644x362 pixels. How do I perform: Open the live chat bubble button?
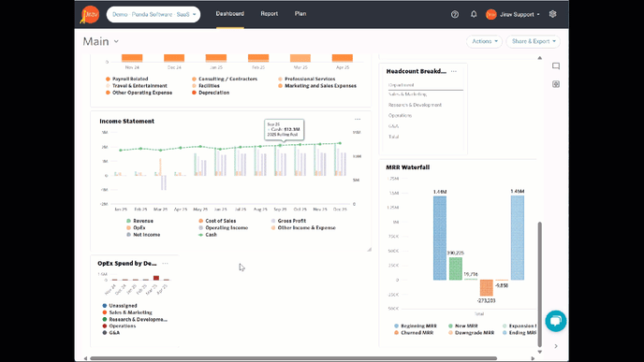[556, 321]
